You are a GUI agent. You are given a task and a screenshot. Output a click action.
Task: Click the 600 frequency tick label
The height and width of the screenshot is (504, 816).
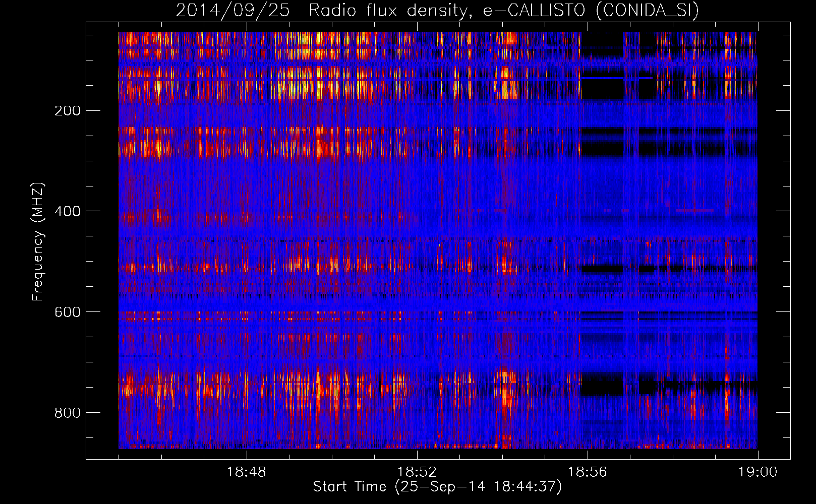[67, 312]
